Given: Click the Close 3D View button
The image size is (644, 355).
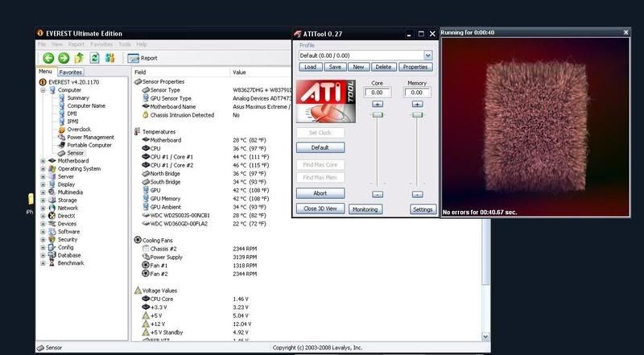Looking at the screenshot, I should [320, 208].
